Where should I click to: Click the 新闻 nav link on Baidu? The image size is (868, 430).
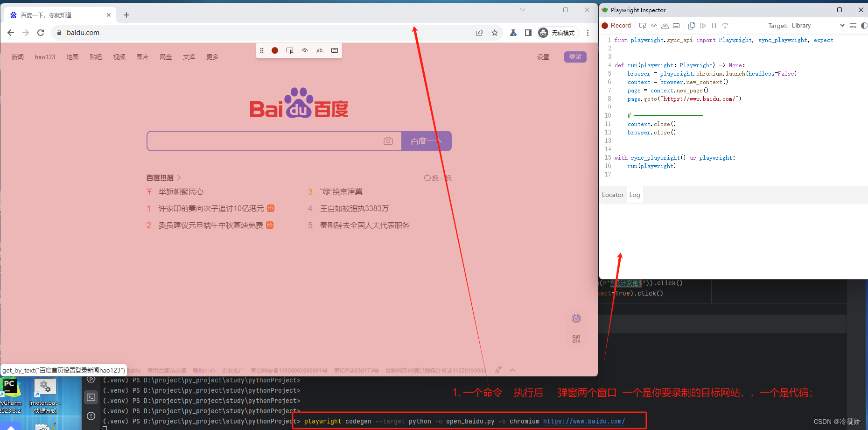pos(18,57)
